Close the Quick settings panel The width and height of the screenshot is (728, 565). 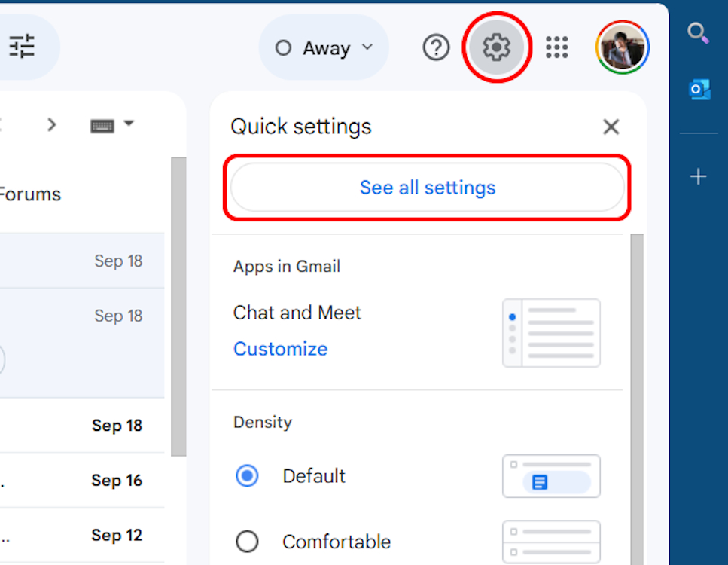[611, 127]
